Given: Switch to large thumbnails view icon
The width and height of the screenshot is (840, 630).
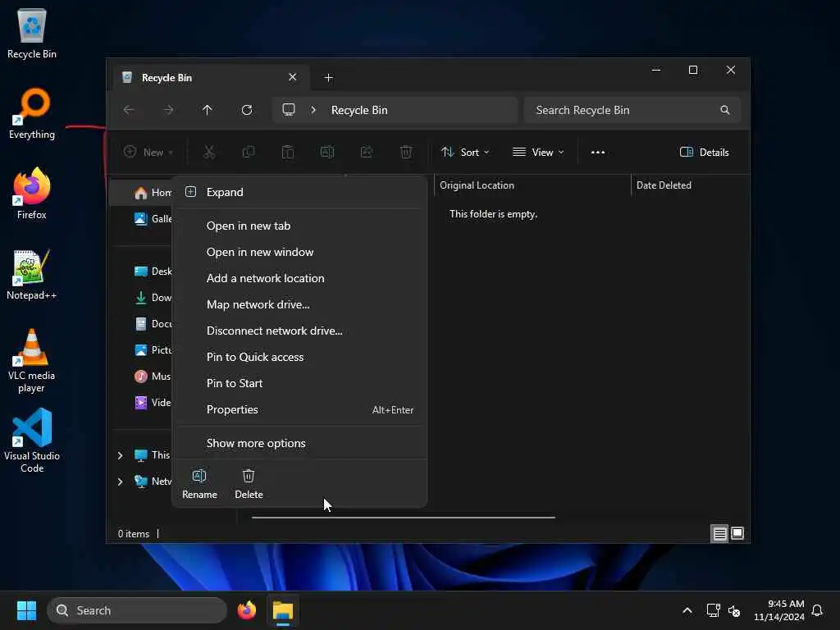Looking at the screenshot, I should point(737,533).
